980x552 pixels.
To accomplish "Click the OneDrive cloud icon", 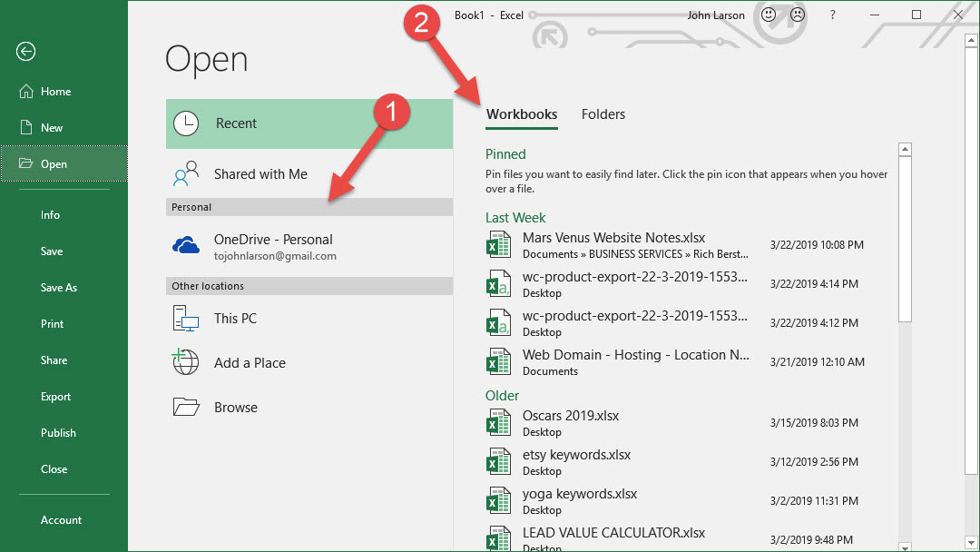I will click(186, 246).
